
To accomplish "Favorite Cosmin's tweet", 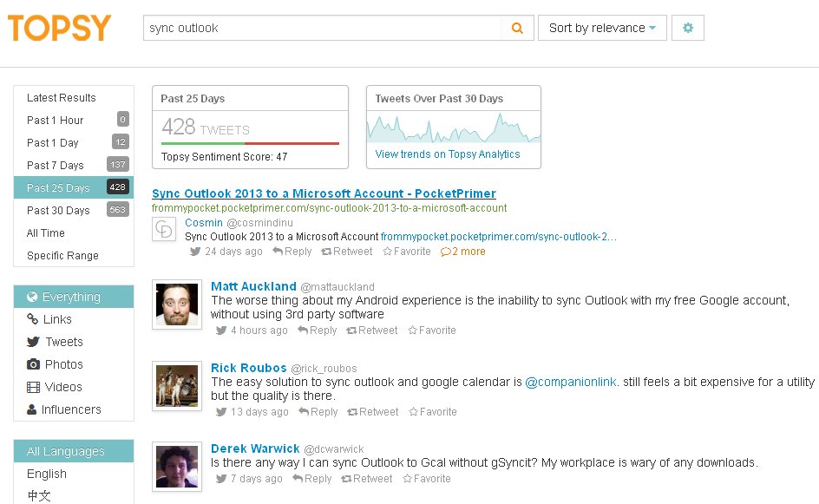I will (407, 252).
